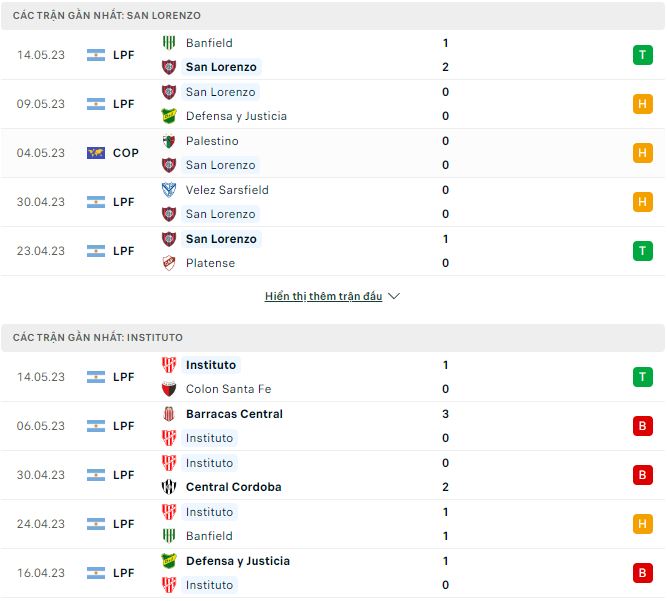
Task: Click the red B badge for Barracas Central match
Action: 642,426
